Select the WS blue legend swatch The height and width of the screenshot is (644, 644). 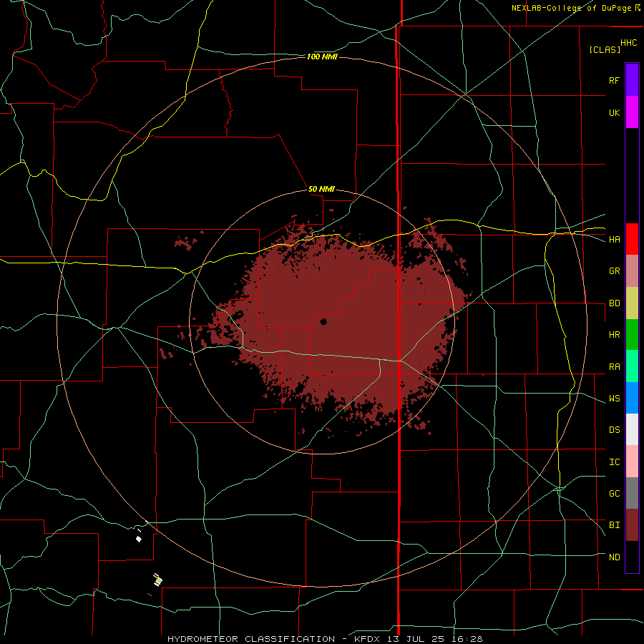(x=632, y=398)
